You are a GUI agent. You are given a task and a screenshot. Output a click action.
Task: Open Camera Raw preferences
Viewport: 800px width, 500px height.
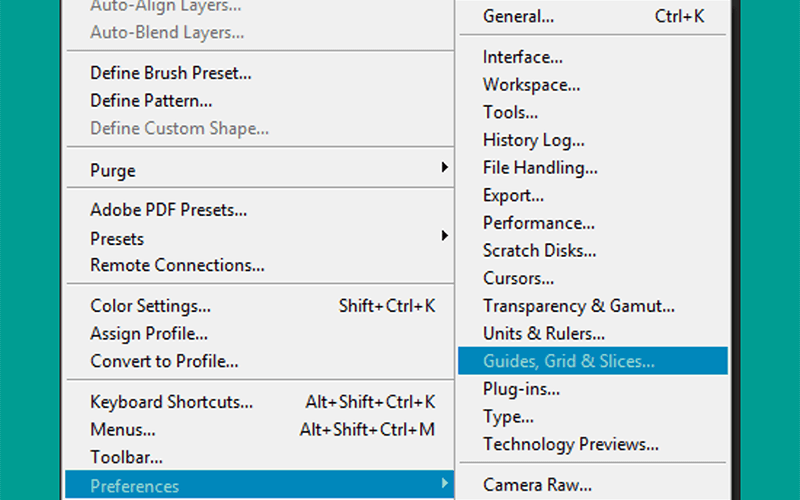pos(593,485)
